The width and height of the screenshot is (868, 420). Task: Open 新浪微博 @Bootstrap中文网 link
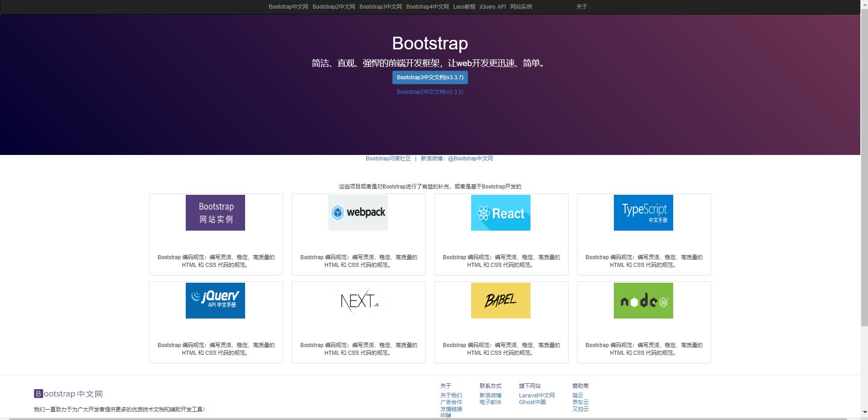[457, 159]
